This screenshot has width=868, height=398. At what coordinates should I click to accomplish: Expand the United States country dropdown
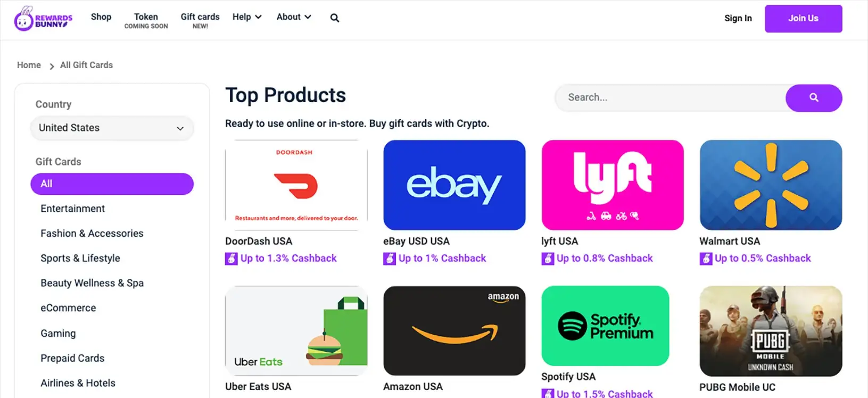point(112,128)
